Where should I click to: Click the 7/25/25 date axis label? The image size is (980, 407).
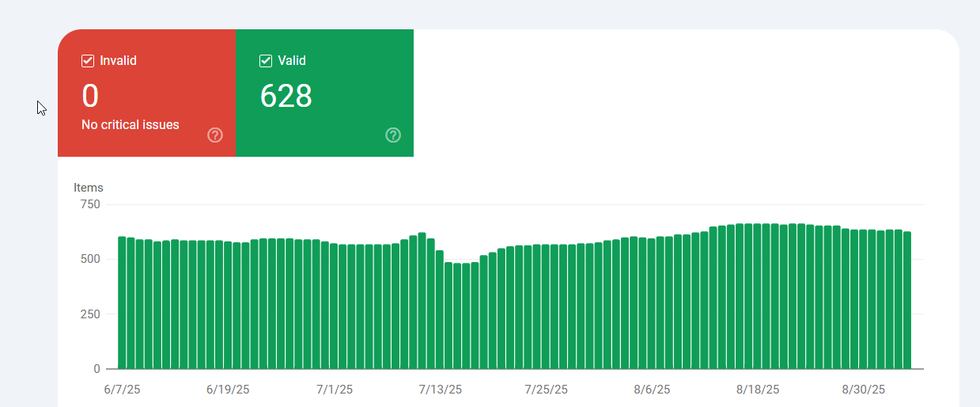(547, 390)
